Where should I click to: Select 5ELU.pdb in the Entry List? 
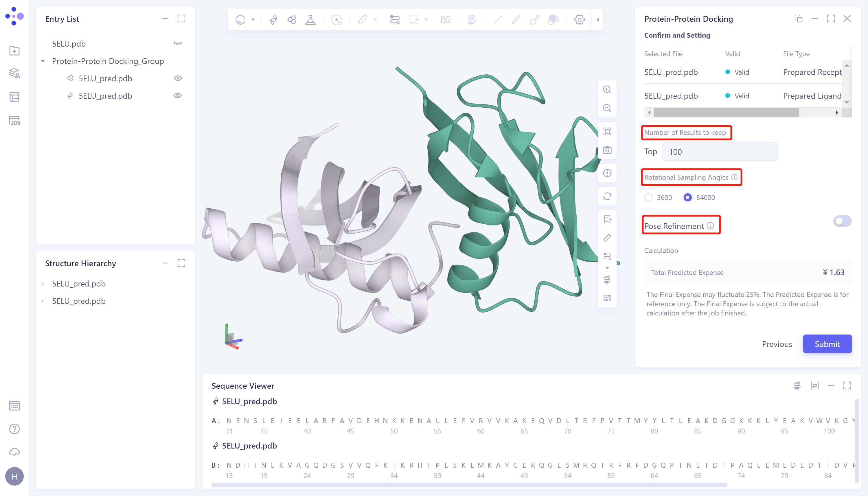pyautogui.click(x=69, y=44)
